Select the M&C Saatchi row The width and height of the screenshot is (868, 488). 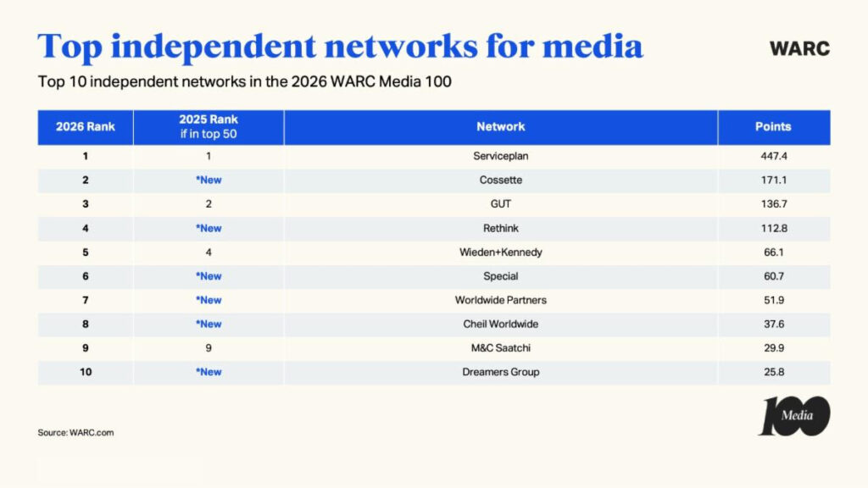tap(500, 347)
